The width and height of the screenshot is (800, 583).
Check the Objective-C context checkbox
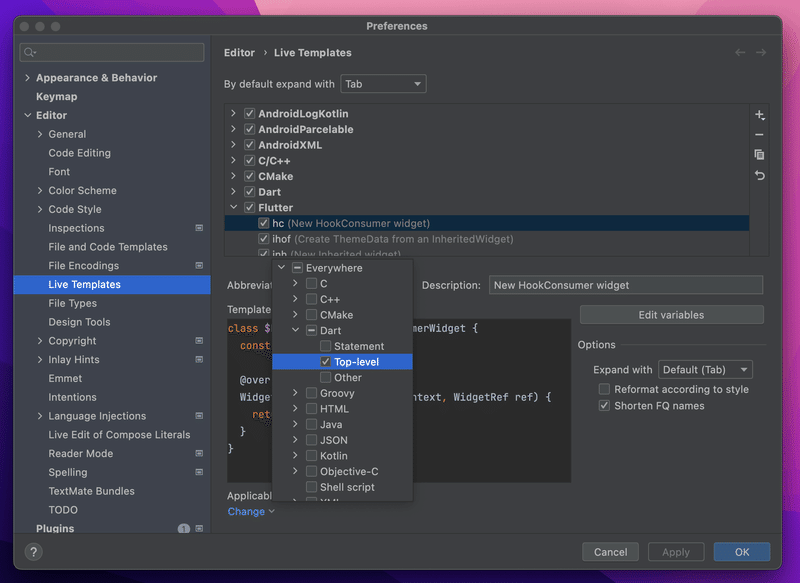click(x=311, y=471)
